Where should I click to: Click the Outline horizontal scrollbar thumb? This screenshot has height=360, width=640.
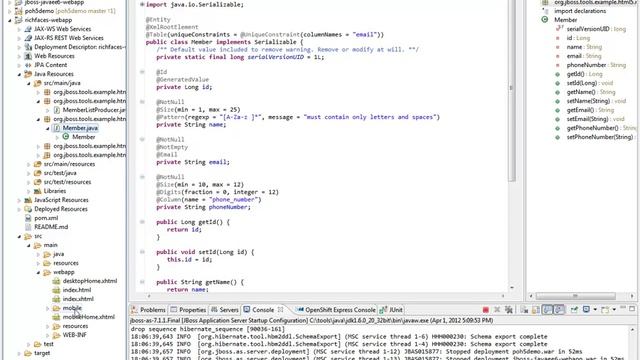click(x=576, y=296)
